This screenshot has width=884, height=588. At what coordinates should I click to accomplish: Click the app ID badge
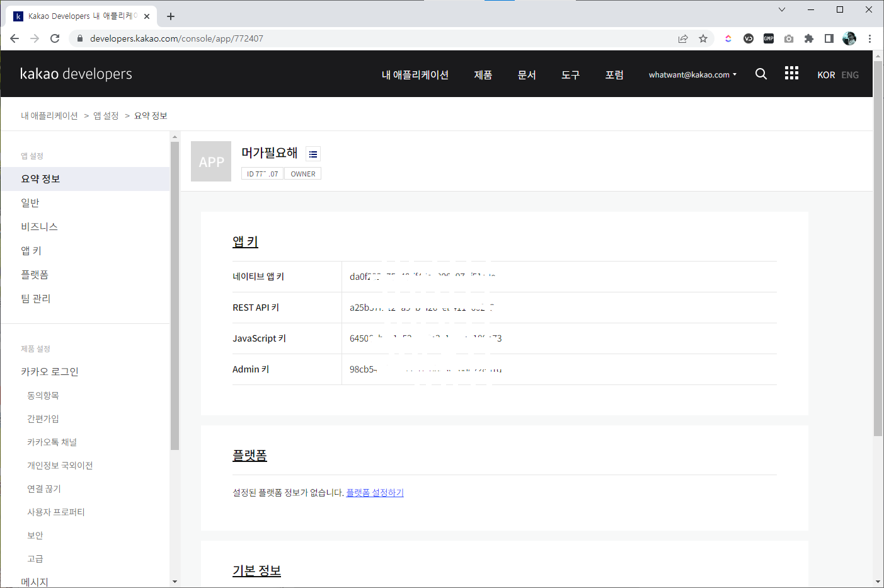click(x=262, y=174)
